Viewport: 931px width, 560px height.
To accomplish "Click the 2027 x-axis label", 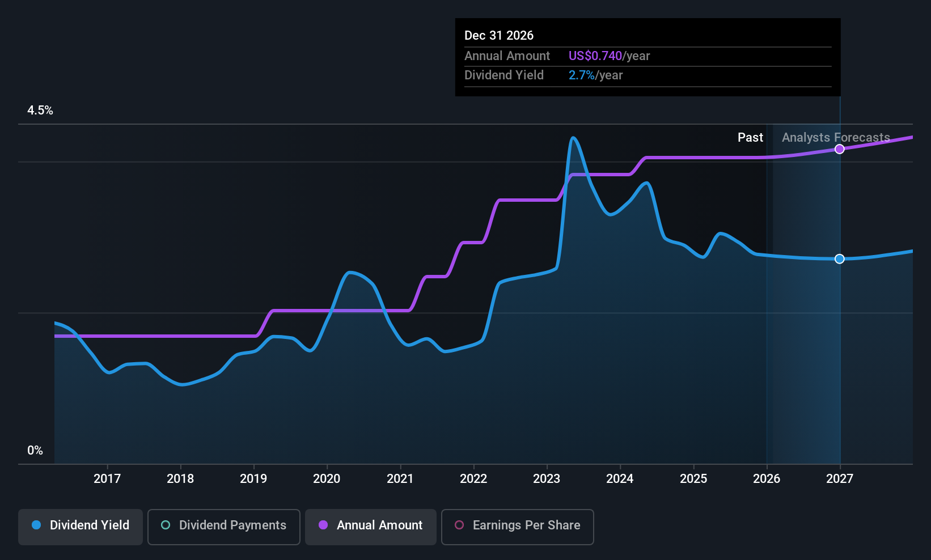I will [840, 479].
